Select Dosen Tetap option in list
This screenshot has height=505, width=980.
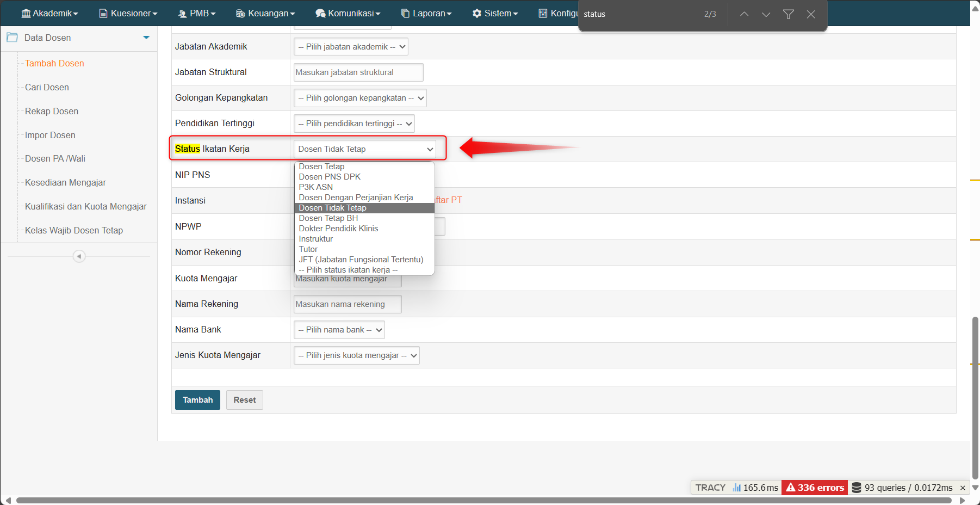click(321, 167)
